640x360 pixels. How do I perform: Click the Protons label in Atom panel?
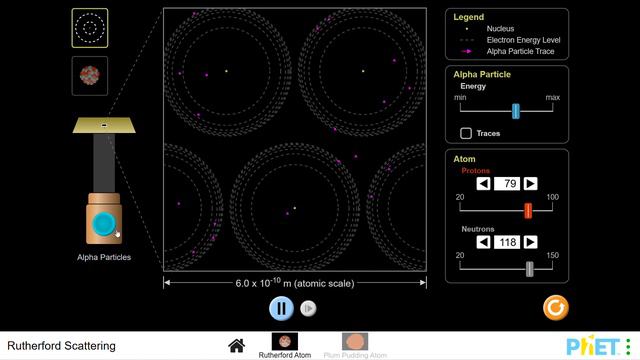[476, 171]
